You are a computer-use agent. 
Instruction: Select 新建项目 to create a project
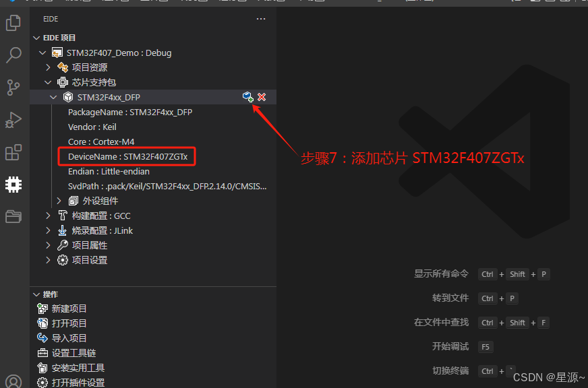click(69, 309)
